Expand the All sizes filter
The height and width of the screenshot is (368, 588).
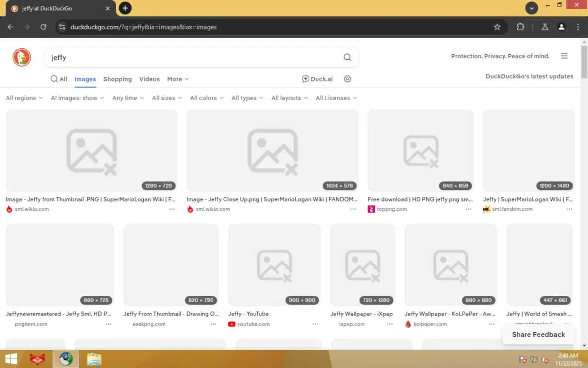point(167,98)
